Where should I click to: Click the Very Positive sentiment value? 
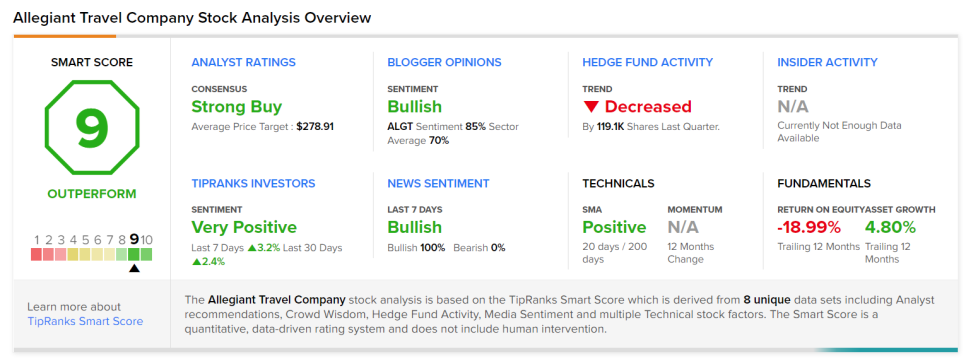[244, 228]
